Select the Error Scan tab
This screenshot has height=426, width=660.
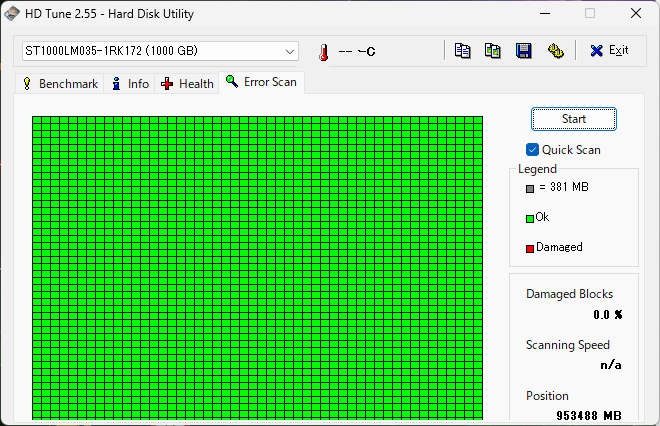click(261, 82)
